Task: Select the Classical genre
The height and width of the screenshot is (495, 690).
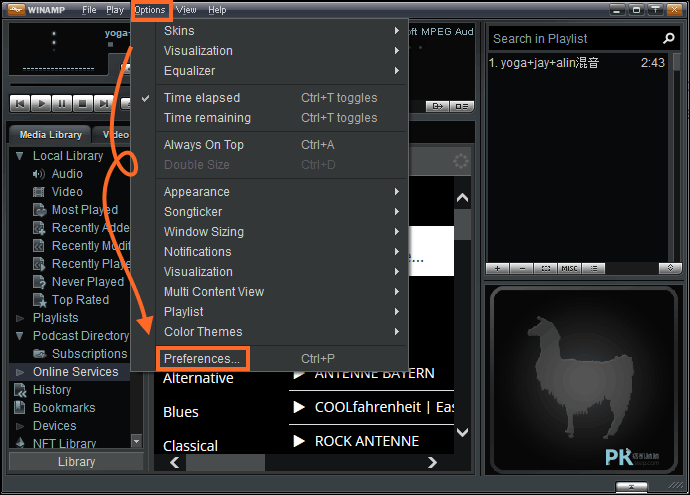Action: [191, 446]
